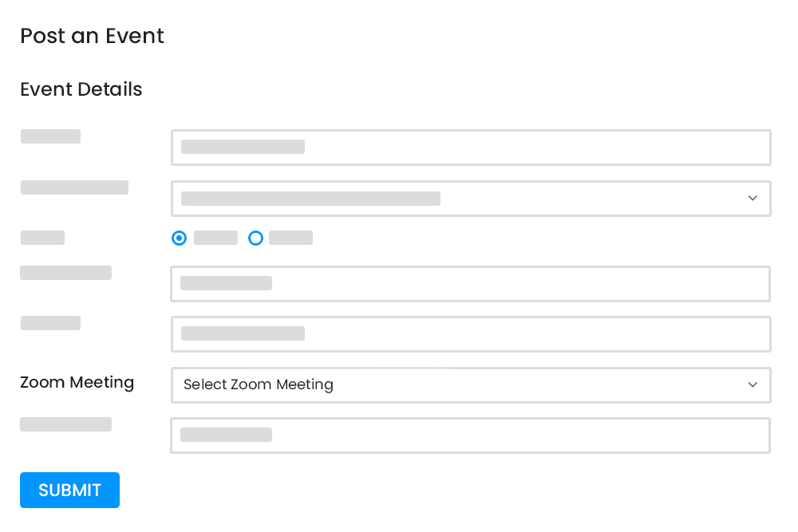Open the Select Zoom Meeting dropdown

tap(470, 384)
